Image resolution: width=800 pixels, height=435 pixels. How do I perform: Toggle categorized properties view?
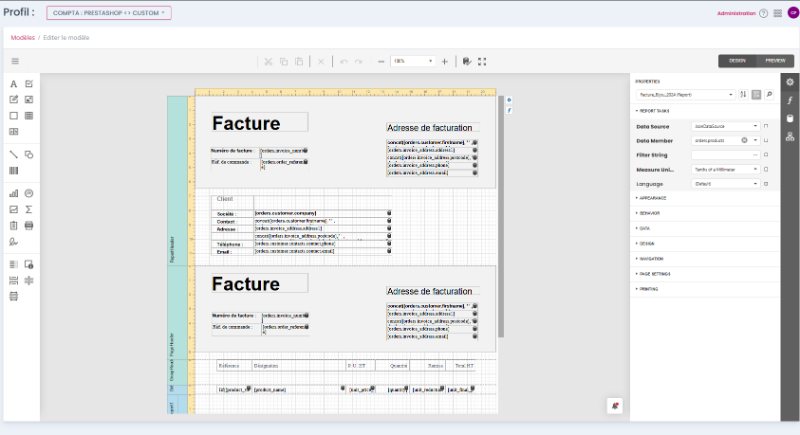pos(756,95)
